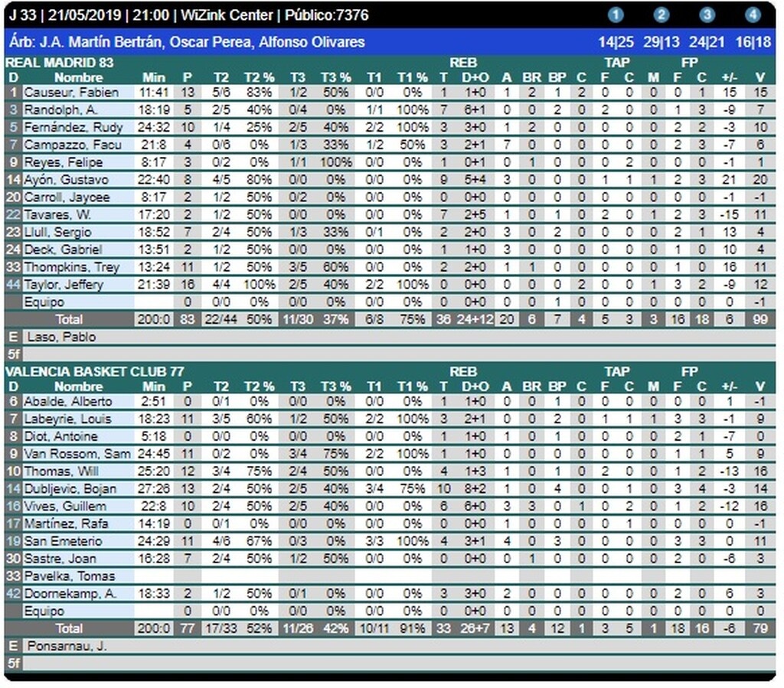
Task: Click Valencia Nombre column header
Action: (x=79, y=386)
